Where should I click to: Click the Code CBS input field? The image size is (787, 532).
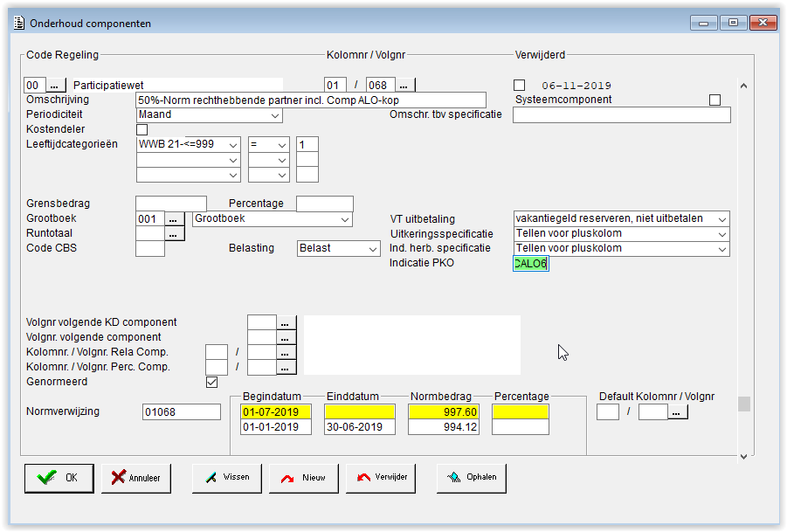150,248
